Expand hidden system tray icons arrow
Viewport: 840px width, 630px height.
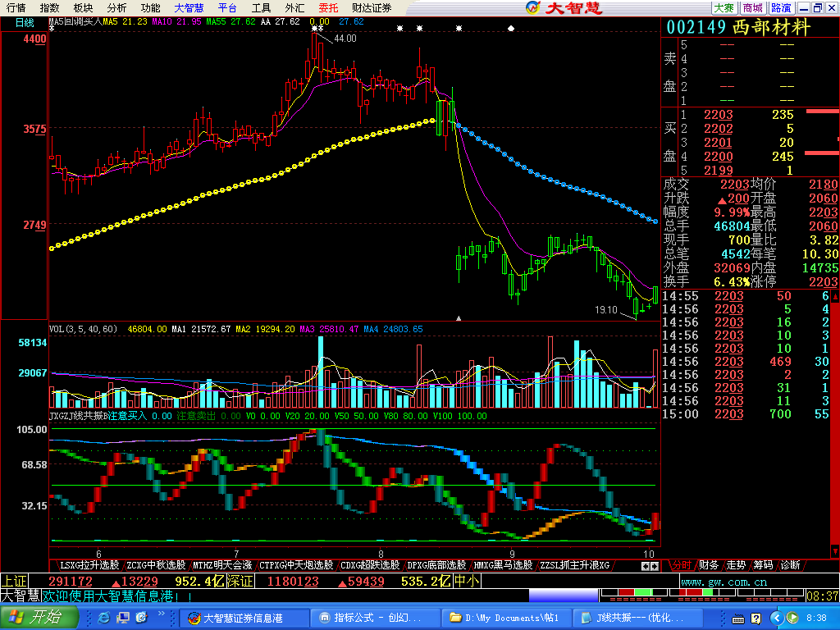point(776,619)
